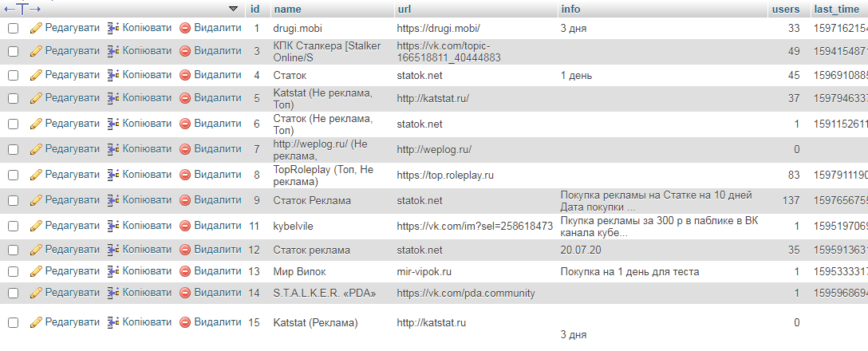Click the red delete icon for TopRoleplay row
The height and width of the screenshot is (351, 868).
pyautogui.click(x=185, y=175)
